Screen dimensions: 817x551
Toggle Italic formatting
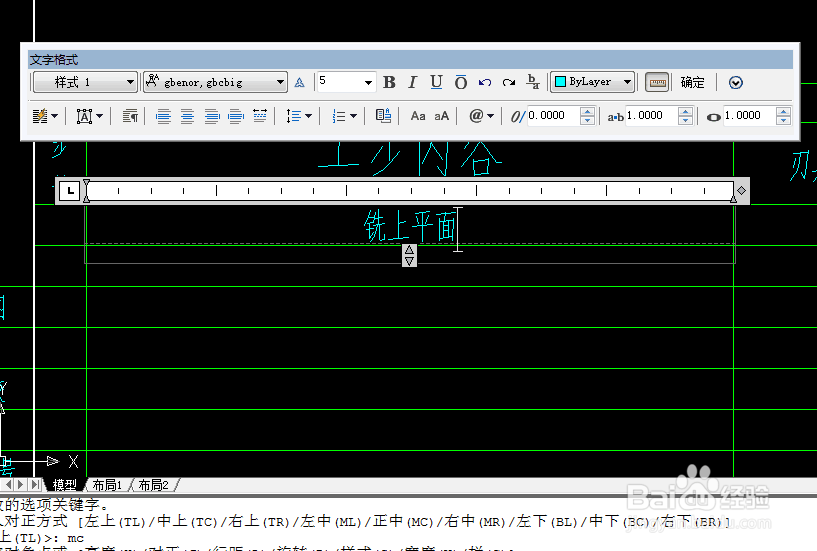tap(413, 82)
